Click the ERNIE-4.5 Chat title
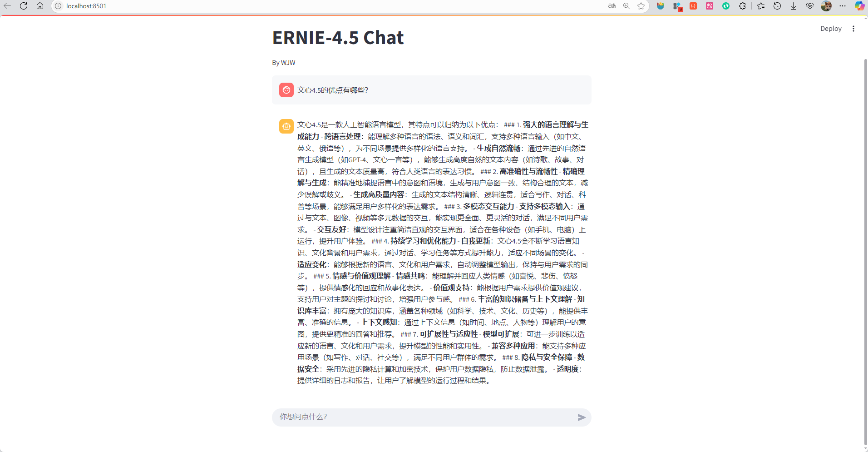Viewport: 868px width, 452px height. (338, 38)
